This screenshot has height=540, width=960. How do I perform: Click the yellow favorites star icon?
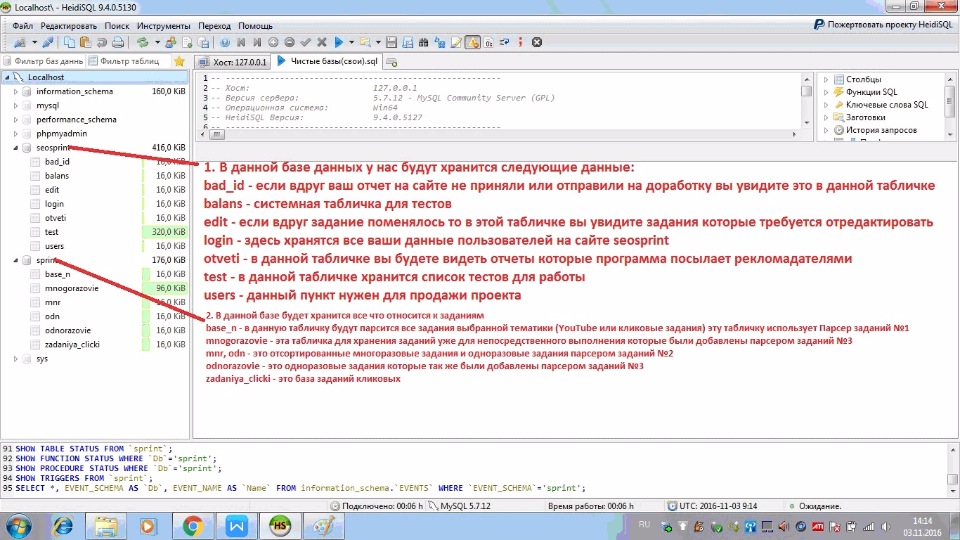(x=179, y=61)
